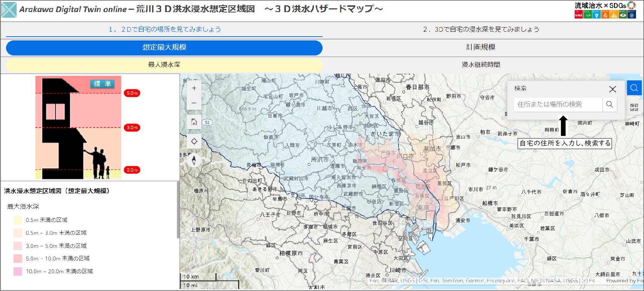Click the 10 km scale bar
Screen dimensions: 644x291
pyautogui.click(x=198, y=277)
